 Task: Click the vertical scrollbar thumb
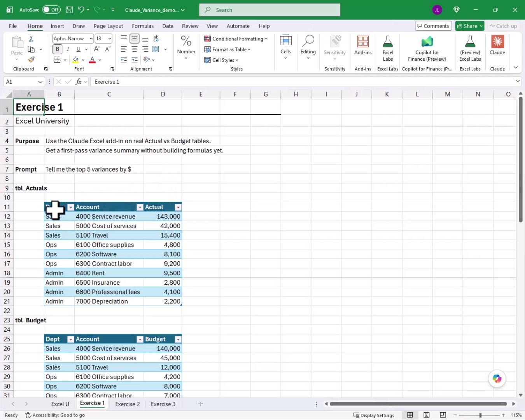pos(520,159)
